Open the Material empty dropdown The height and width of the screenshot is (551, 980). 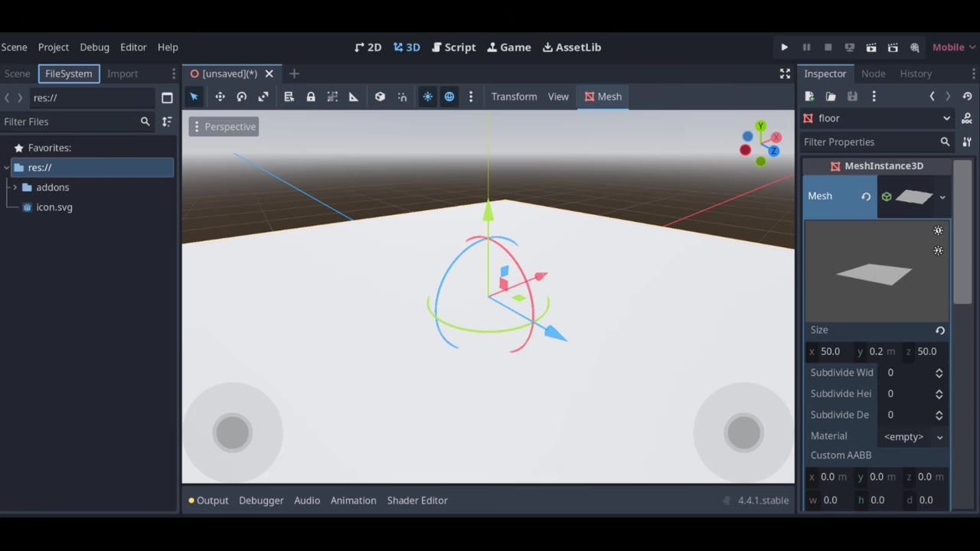[913, 436]
